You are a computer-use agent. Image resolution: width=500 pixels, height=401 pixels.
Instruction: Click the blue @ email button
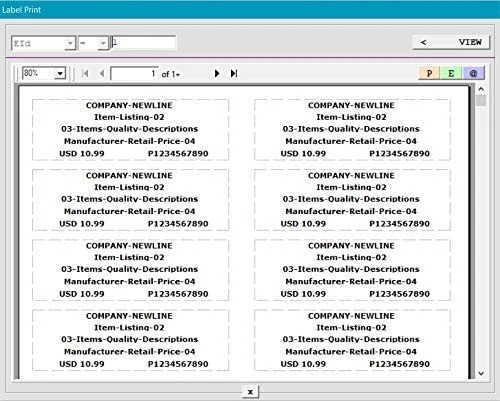click(x=473, y=73)
